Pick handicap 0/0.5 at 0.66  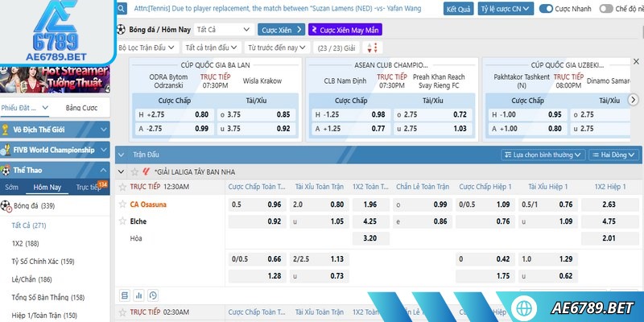click(257, 259)
